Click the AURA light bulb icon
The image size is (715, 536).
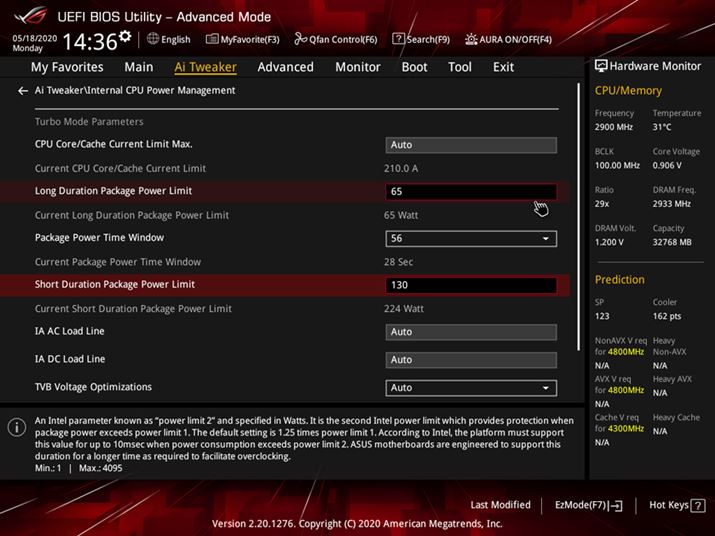[471, 39]
